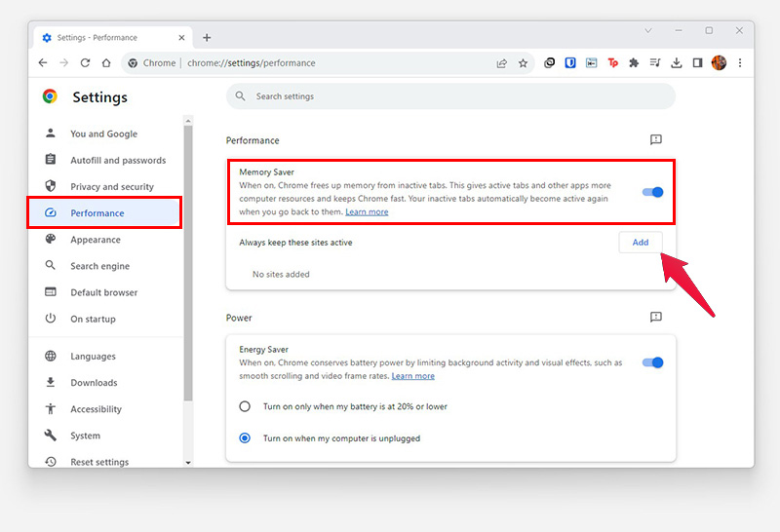Open the tab search chevron
Image resolution: width=780 pixels, height=532 pixels.
pyautogui.click(x=648, y=31)
